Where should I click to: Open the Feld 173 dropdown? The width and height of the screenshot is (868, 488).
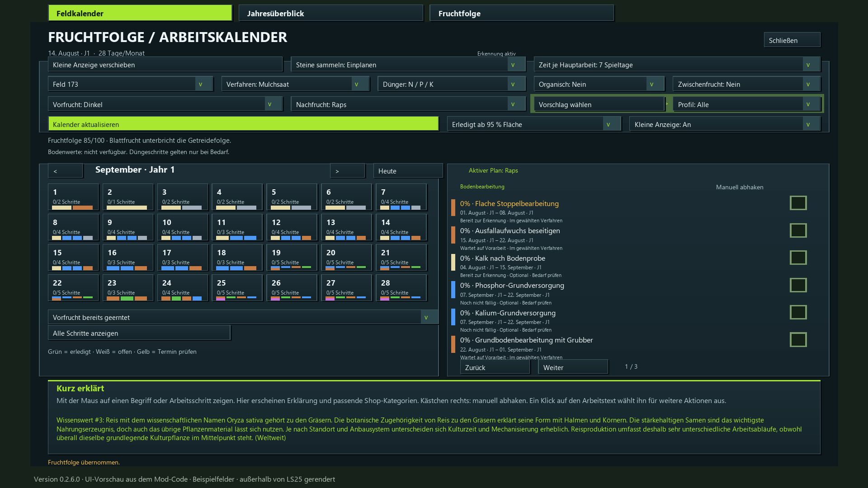[x=130, y=84]
